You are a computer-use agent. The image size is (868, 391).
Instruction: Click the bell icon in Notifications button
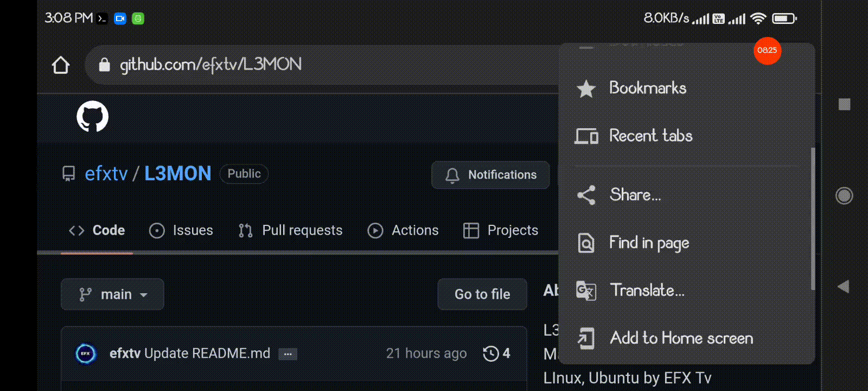[x=452, y=175]
